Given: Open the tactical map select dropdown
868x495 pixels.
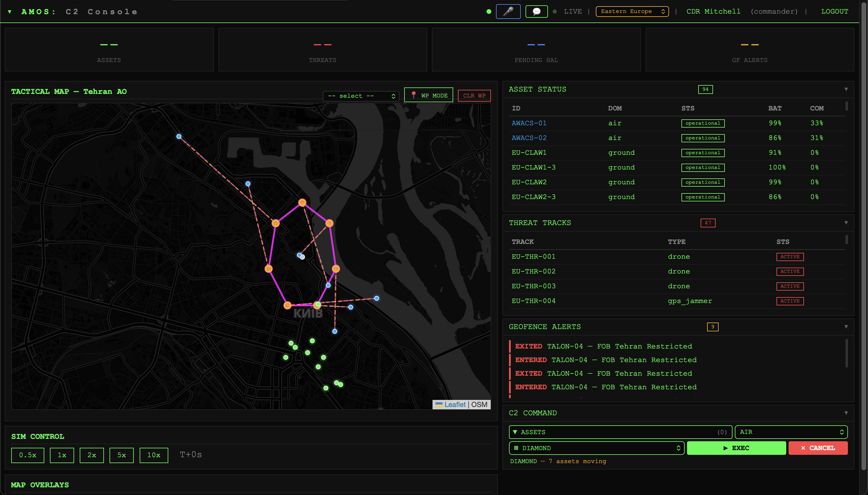Looking at the screenshot, I should pos(360,96).
